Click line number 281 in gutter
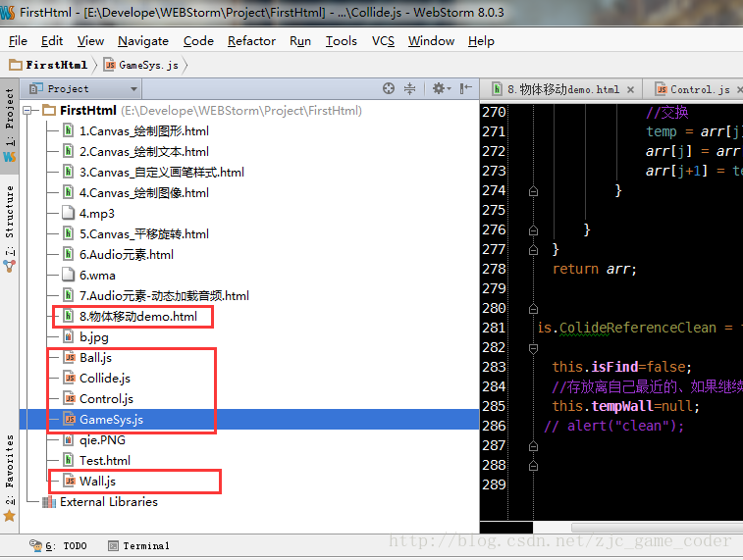The height and width of the screenshot is (560, 743). coord(494,328)
